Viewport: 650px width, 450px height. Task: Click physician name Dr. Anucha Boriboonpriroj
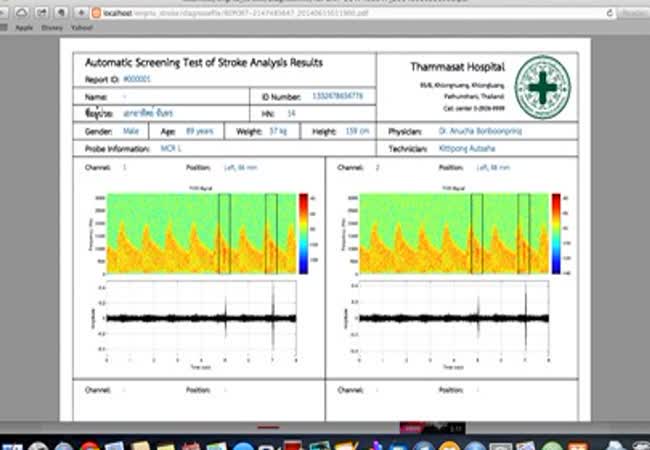point(480,131)
